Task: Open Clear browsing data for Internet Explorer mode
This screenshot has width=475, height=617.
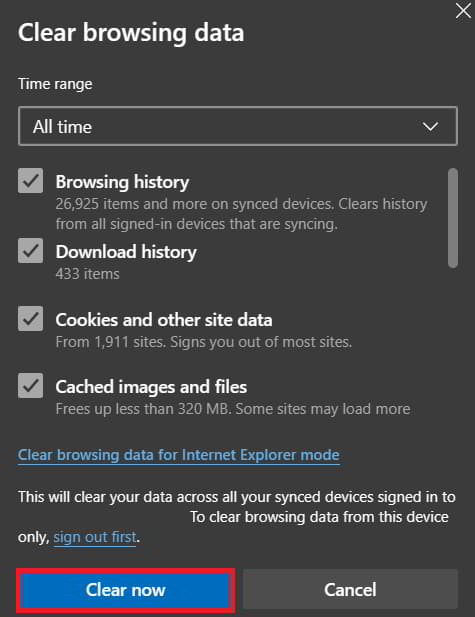Action: 179,455
